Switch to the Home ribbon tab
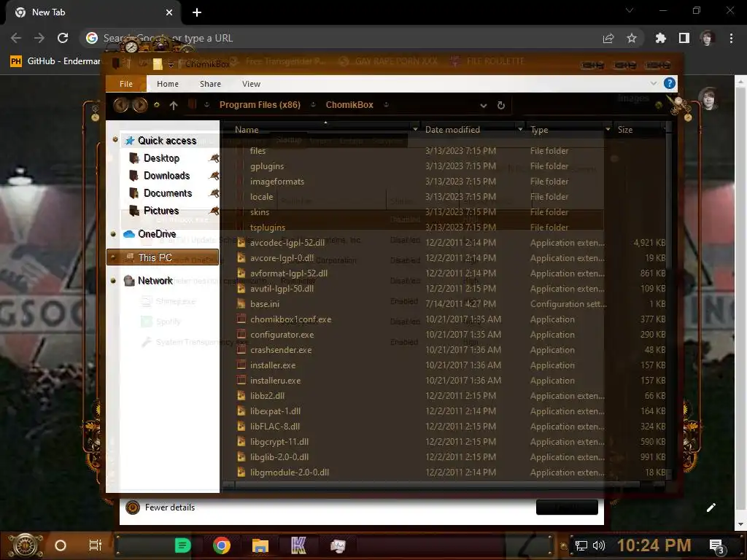The height and width of the screenshot is (560, 747). tap(168, 84)
